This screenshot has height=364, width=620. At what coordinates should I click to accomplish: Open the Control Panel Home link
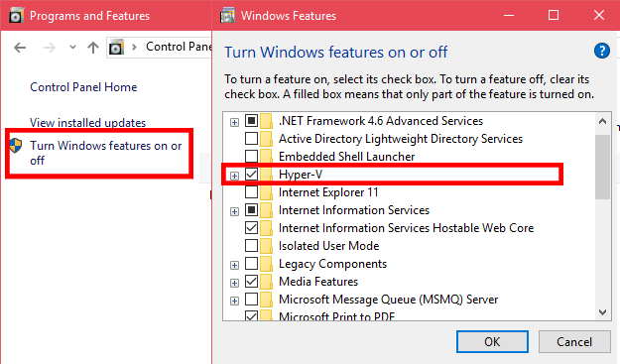pyautogui.click(x=83, y=87)
